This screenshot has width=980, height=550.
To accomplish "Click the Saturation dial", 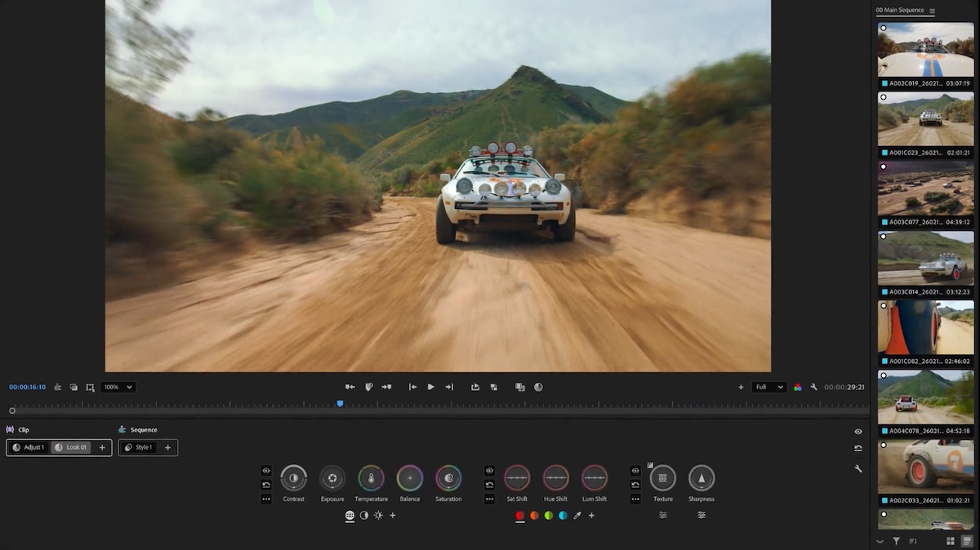I will click(448, 478).
